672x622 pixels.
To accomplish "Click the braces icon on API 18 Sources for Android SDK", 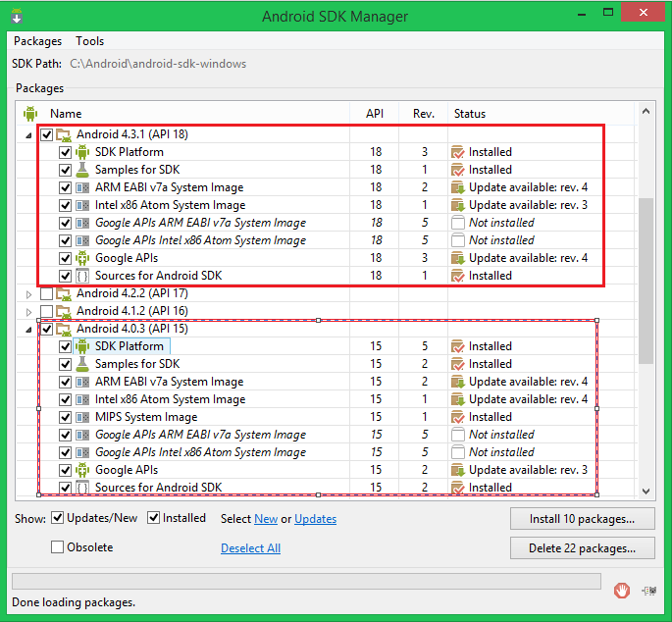I will tap(82, 276).
